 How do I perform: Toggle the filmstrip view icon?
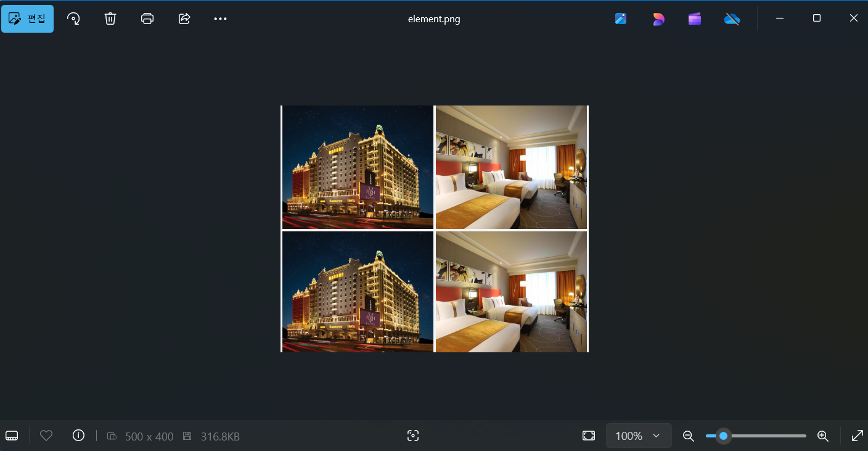12,436
